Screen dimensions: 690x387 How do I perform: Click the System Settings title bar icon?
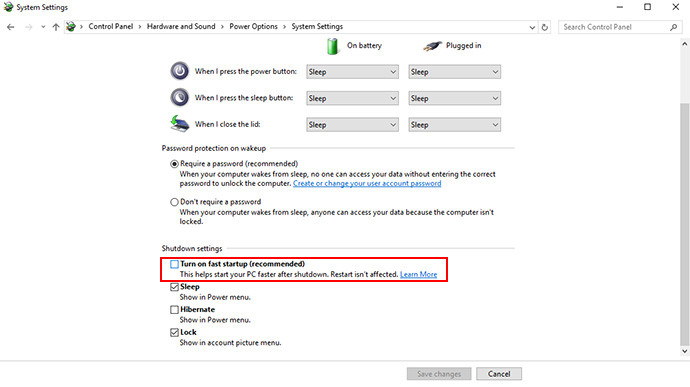pos(8,7)
